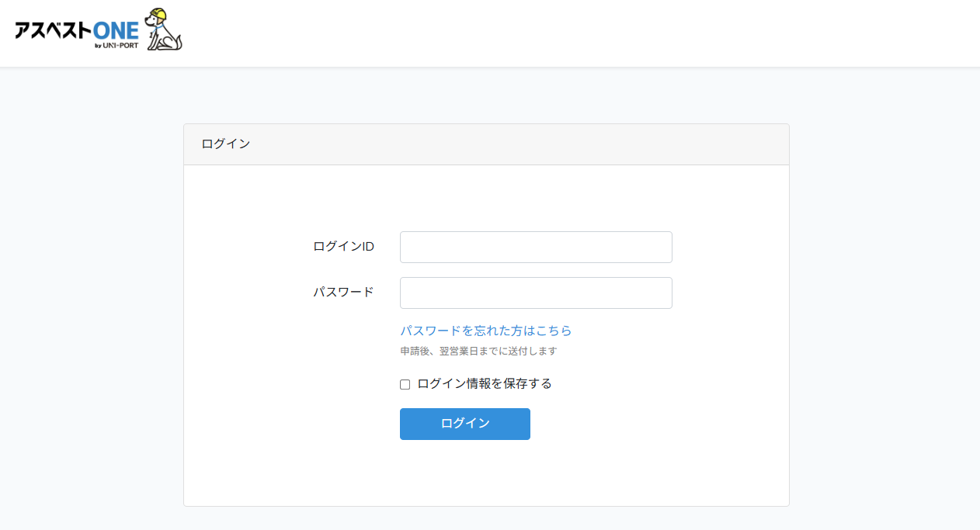
Task: Focus the パスワード input field
Action: (536, 293)
